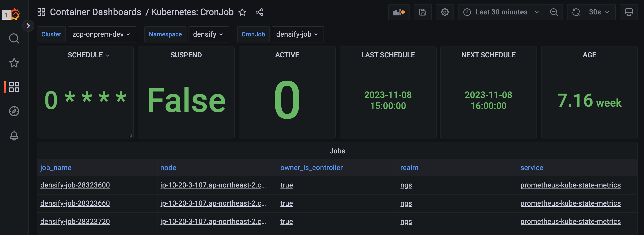The image size is (644, 235).
Task: Click next schedule value 2023-11-08 16:00:00
Action: tap(489, 100)
